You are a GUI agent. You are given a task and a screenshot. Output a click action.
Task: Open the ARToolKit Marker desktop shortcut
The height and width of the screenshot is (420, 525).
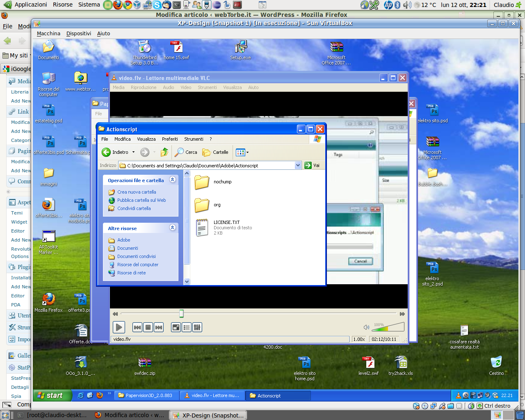click(x=48, y=242)
